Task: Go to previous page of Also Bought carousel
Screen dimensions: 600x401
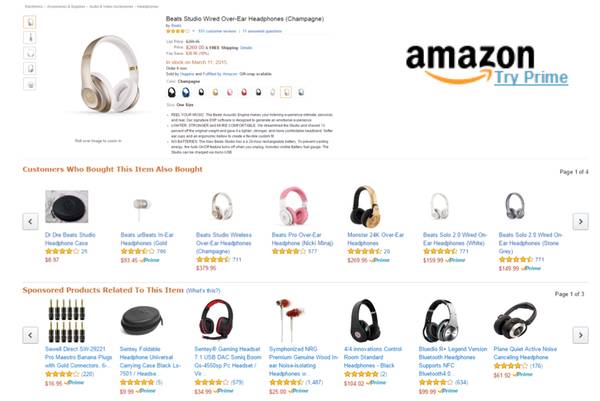Action: tap(30, 221)
